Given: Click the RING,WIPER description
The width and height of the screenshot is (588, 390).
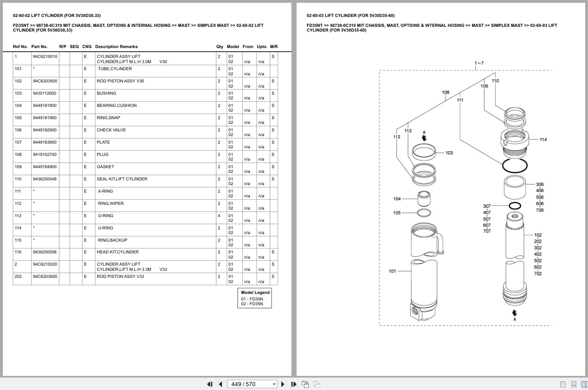Looking at the screenshot, I should [111, 203].
